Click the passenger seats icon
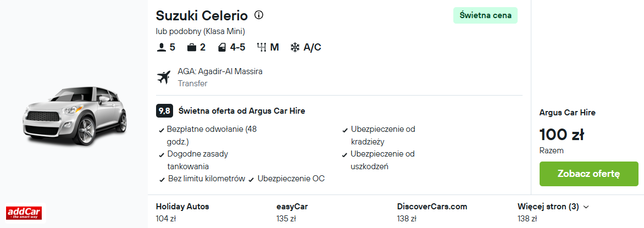 [161, 47]
